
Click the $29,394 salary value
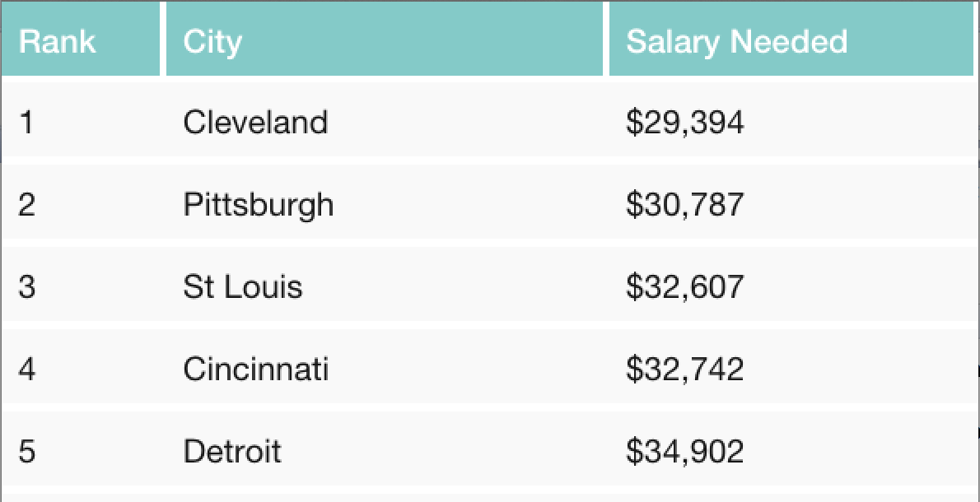(x=684, y=123)
